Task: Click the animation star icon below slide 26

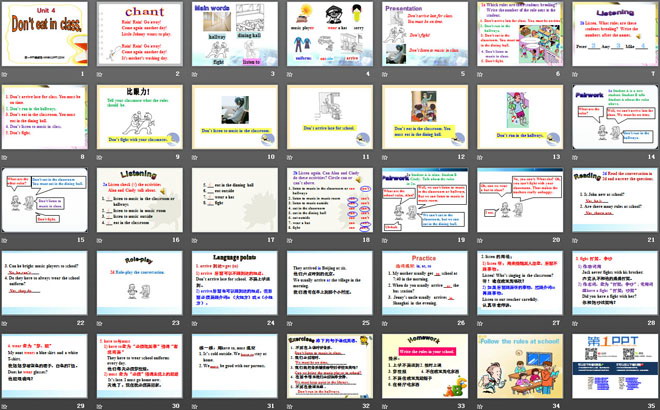Action: [385, 323]
